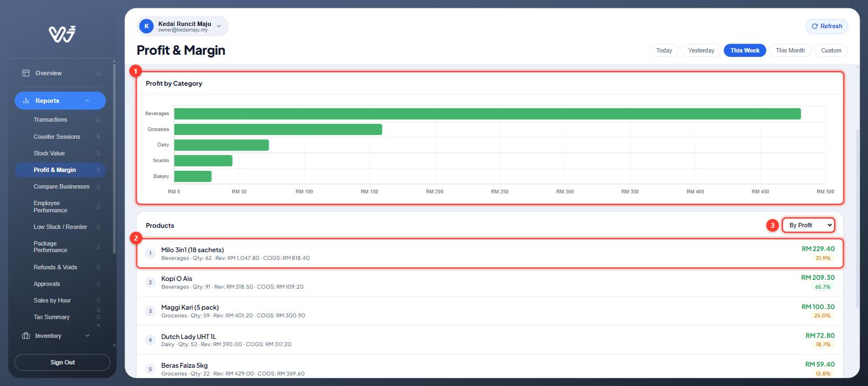The width and height of the screenshot is (868, 386).
Task: Click the Maggi Kari (5 pack) product name
Action: [x=190, y=307]
